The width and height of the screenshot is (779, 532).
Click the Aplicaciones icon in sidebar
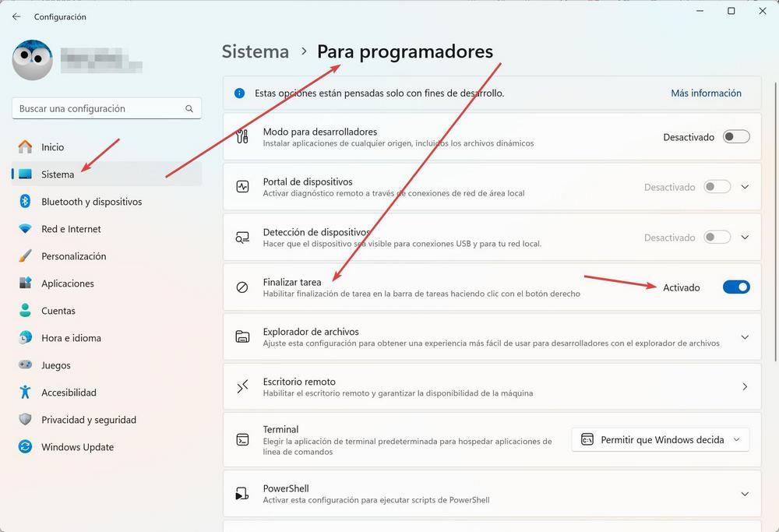[25, 284]
